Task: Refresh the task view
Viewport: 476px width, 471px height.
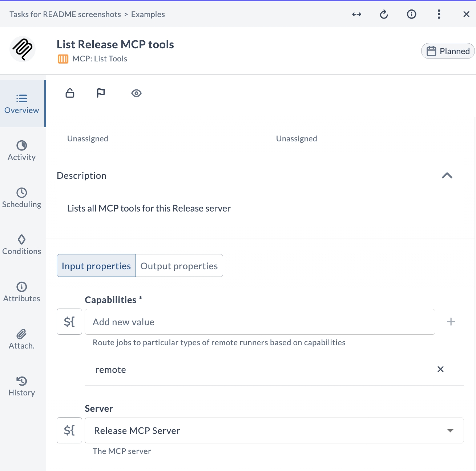Action: (x=384, y=14)
